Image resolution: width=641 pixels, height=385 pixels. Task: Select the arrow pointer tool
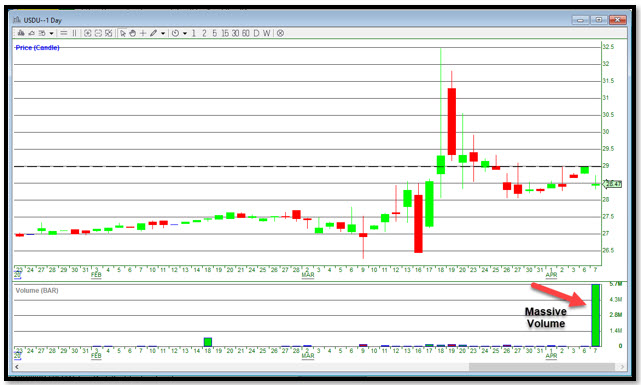click(x=123, y=34)
